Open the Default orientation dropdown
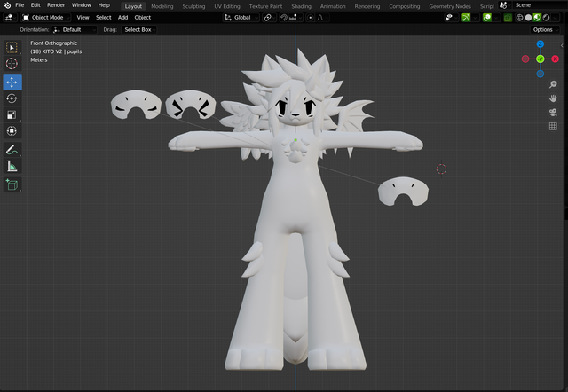This screenshot has height=392, width=568. (x=74, y=29)
